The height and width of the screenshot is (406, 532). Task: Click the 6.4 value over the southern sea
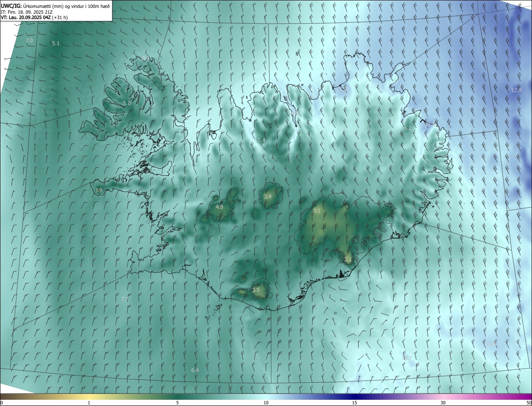[195, 370]
